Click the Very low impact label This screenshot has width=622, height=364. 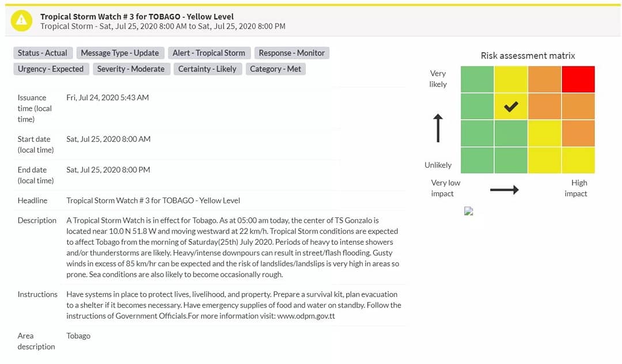tap(445, 188)
